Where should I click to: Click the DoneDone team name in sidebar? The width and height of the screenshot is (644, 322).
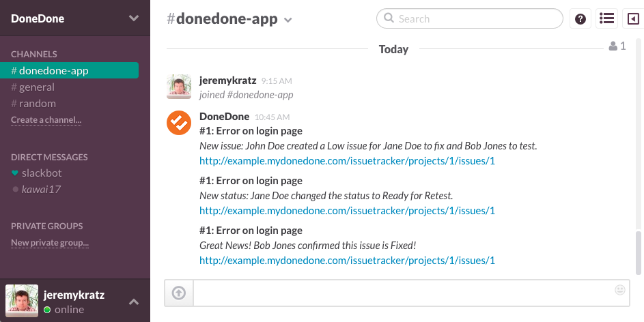point(38,18)
